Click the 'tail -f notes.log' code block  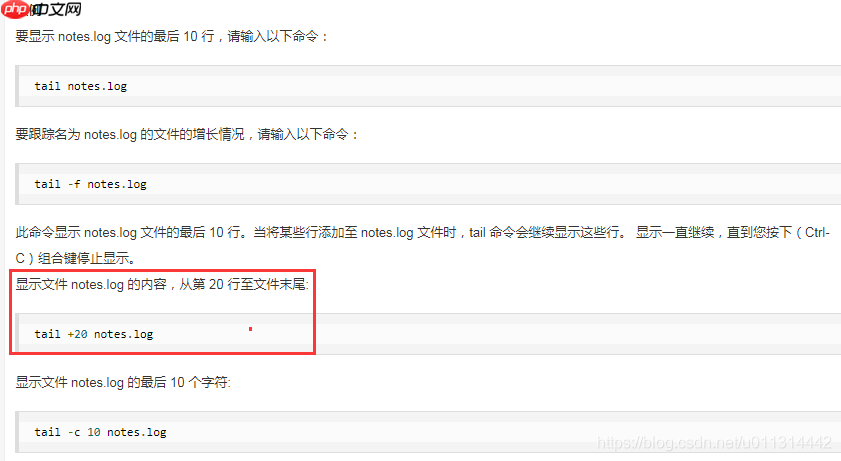[x=428, y=184]
